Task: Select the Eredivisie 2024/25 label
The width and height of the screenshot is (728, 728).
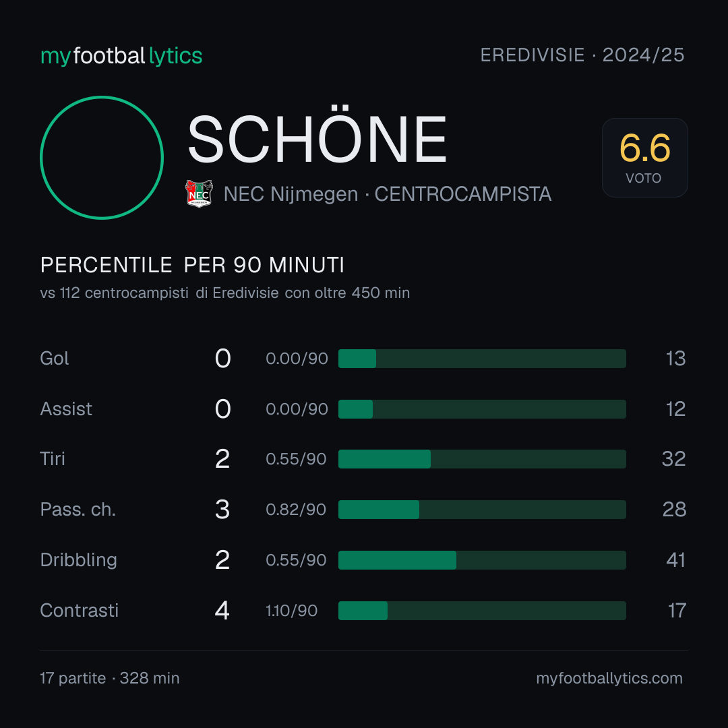Action: 582,55
